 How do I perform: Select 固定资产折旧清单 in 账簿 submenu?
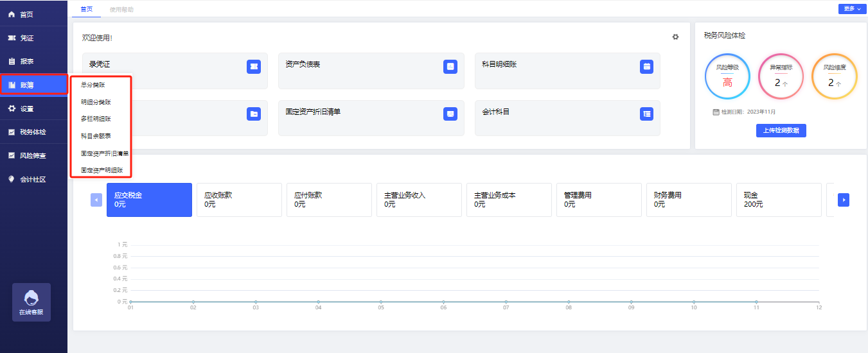(x=105, y=153)
